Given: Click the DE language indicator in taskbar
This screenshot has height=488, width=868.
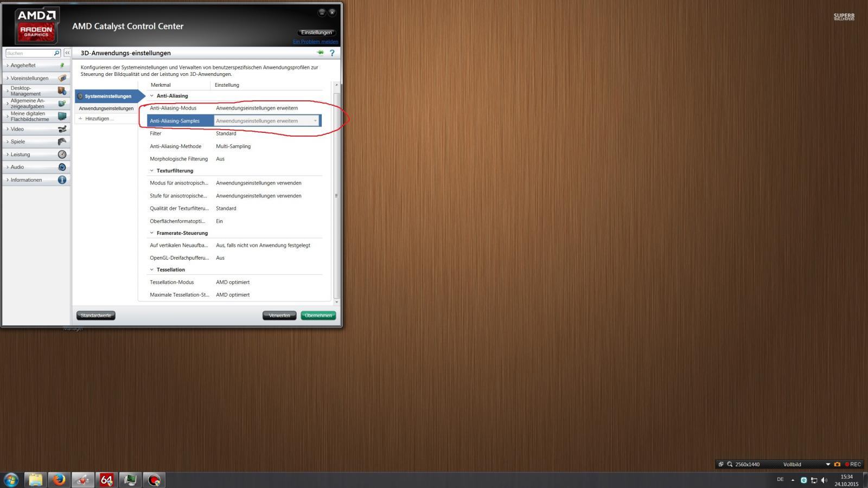Looking at the screenshot, I should pyautogui.click(x=780, y=480).
